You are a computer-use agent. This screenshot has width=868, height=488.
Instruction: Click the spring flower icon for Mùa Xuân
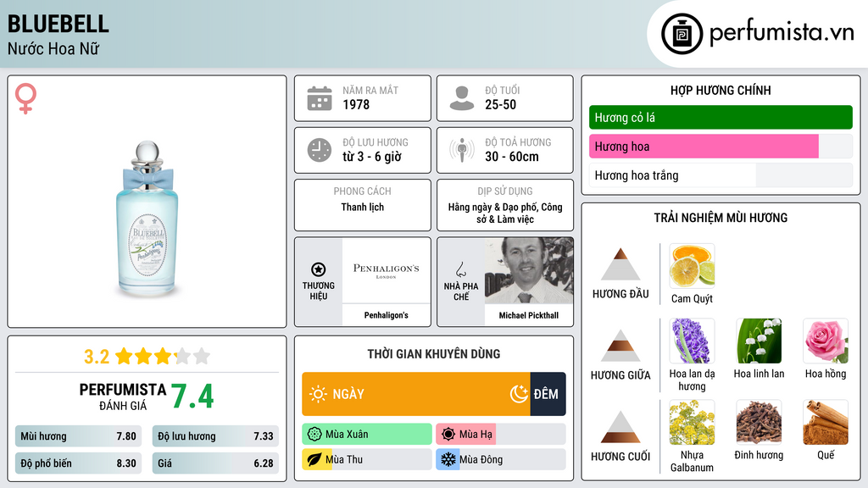[x=314, y=435]
